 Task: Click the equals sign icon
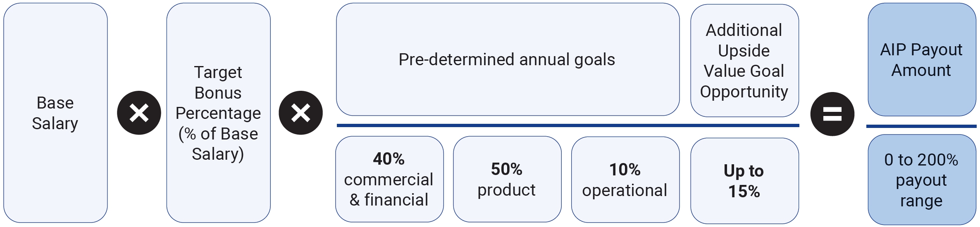[832, 114]
